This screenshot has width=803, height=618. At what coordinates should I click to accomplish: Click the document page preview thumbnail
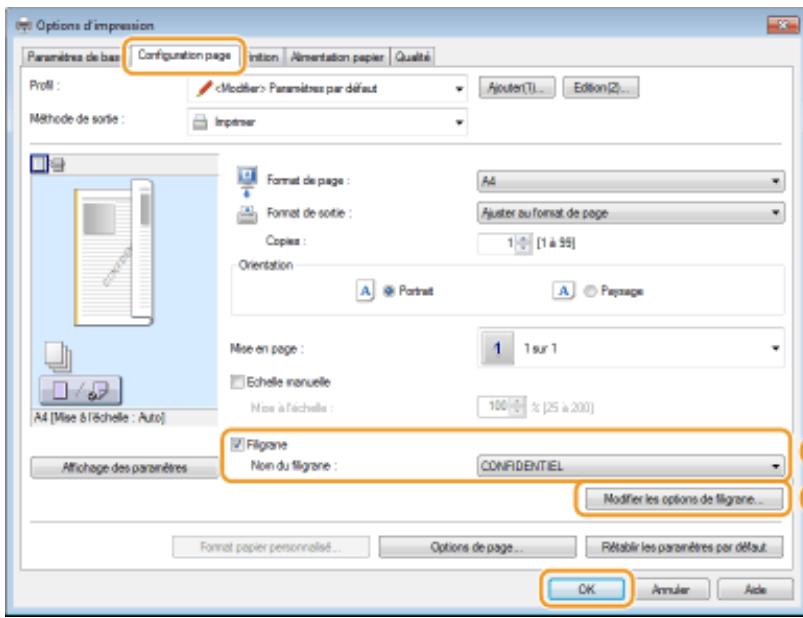click(114, 253)
